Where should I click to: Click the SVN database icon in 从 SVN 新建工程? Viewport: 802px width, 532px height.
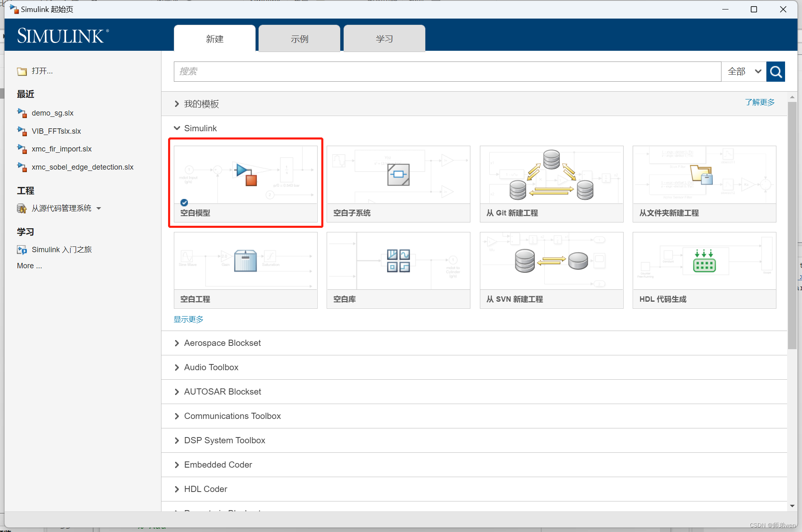click(x=551, y=260)
